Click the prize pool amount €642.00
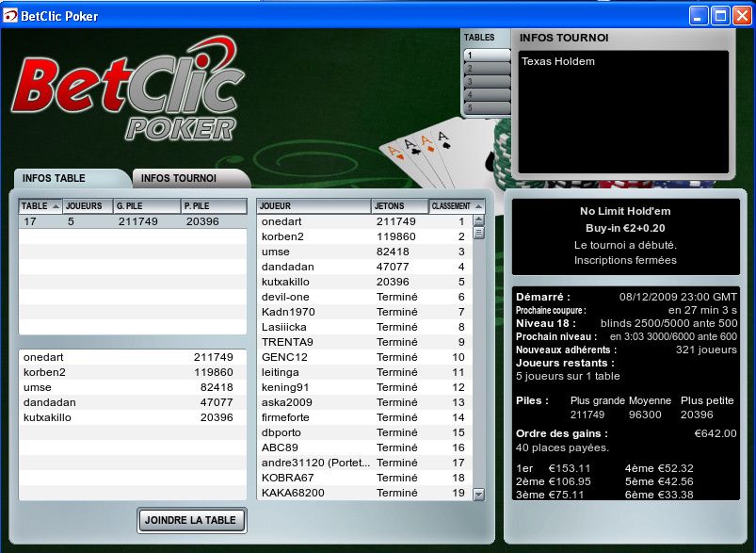This screenshot has width=756, height=553. click(x=716, y=433)
